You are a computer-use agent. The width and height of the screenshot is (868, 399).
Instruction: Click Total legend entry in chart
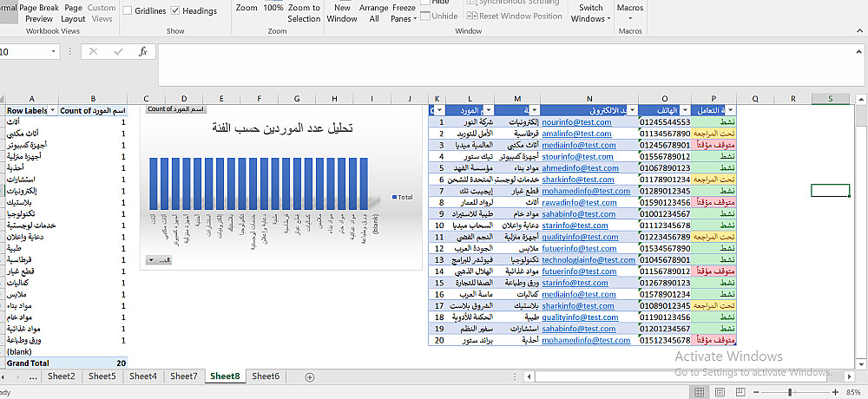pyautogui.click(x=403, y=197)
